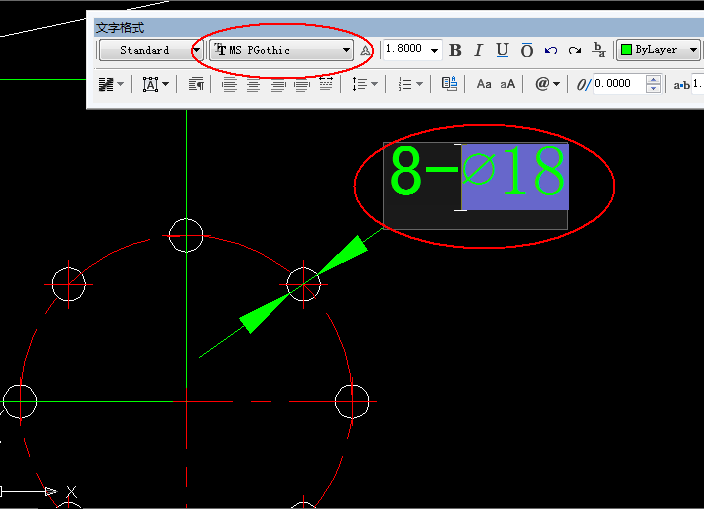Open the @ symbol menu
The width and height of the screenshot is (704, 509).
(547, 84)
